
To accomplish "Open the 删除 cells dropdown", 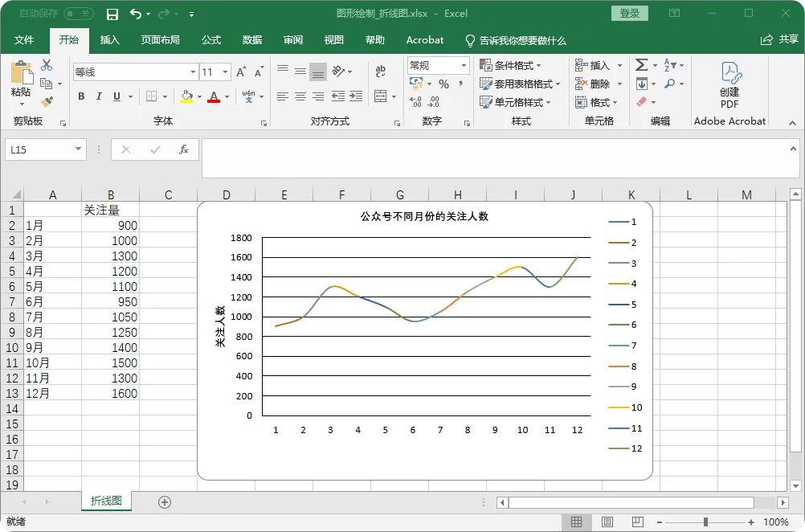I will (x=619, y=84).
